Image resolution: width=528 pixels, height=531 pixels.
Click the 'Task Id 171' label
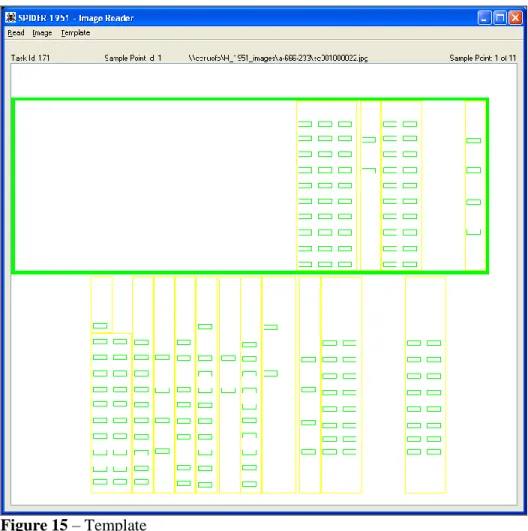click(30, 58)
